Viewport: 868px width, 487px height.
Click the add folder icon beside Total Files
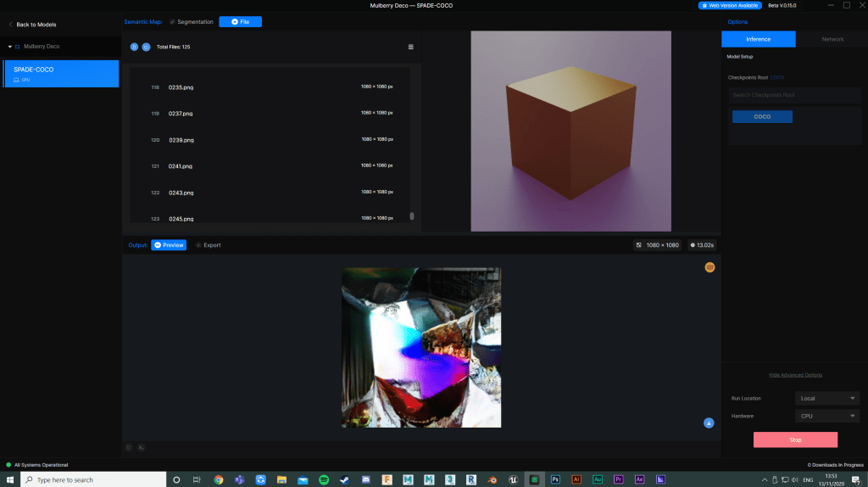tap(146, 47)
